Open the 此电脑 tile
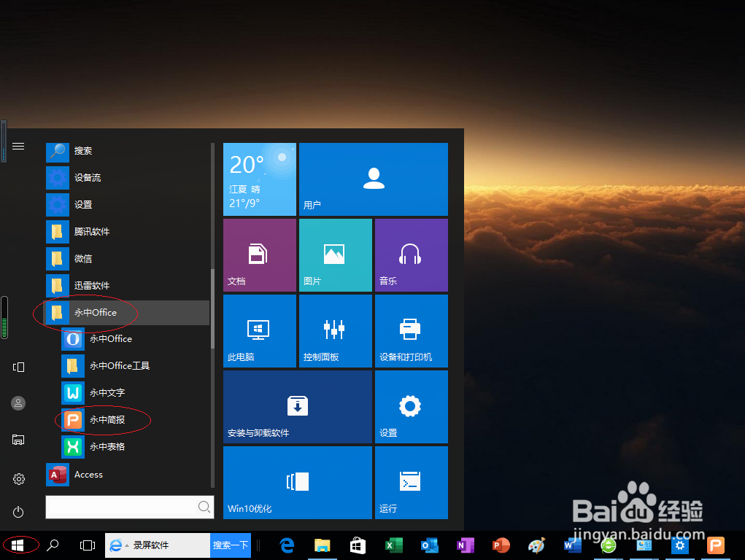Screen dimensions: 745x560 pos(260,331)
